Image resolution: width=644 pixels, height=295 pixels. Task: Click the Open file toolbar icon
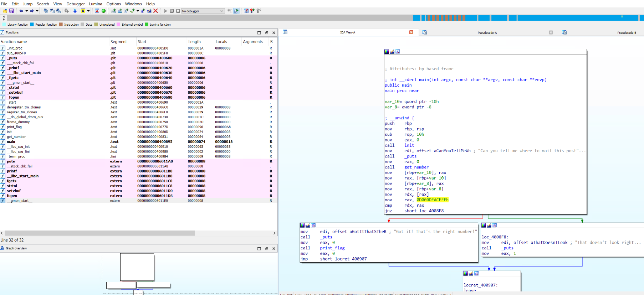pos(5,11)
